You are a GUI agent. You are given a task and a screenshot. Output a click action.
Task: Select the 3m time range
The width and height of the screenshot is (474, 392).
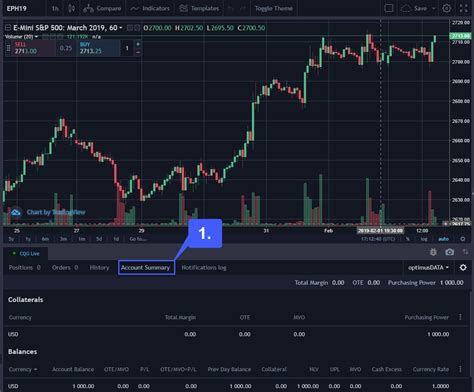pyautogui.click(x=63, y=239)
